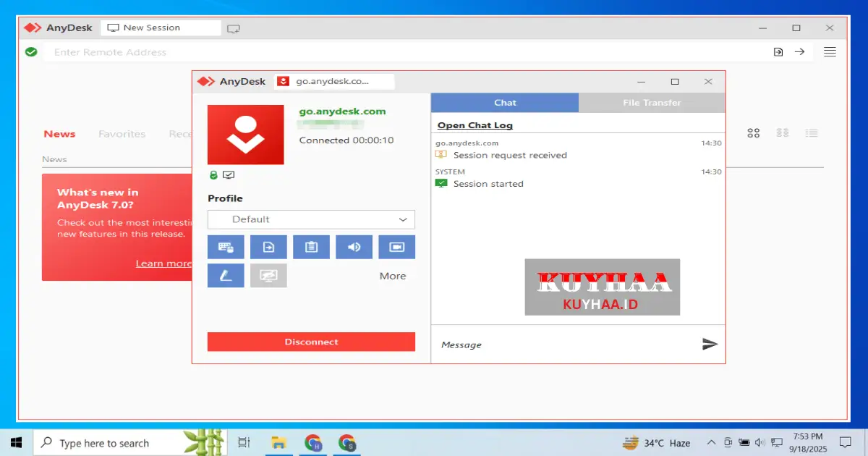The width and height of the screenshot is (868, 456).
Task: Switch to tiles view icon
Action: coord(754,133)
